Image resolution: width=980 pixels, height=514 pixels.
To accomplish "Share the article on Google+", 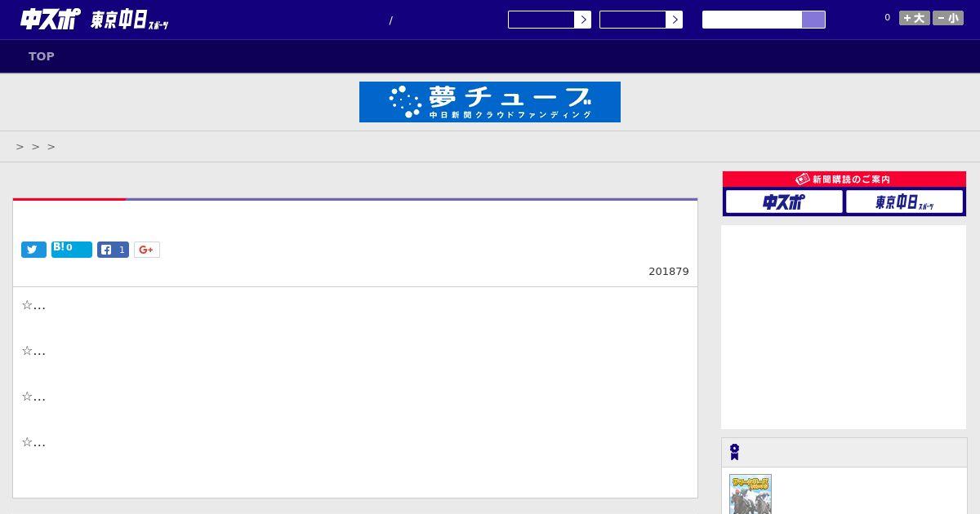I will (147, 250).
